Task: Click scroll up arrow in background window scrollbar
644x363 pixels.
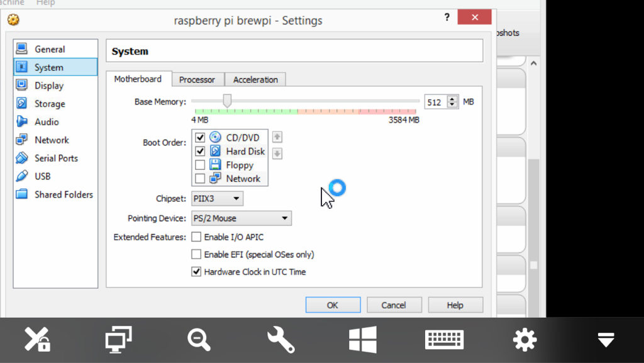Action: (x=533, y=64)
